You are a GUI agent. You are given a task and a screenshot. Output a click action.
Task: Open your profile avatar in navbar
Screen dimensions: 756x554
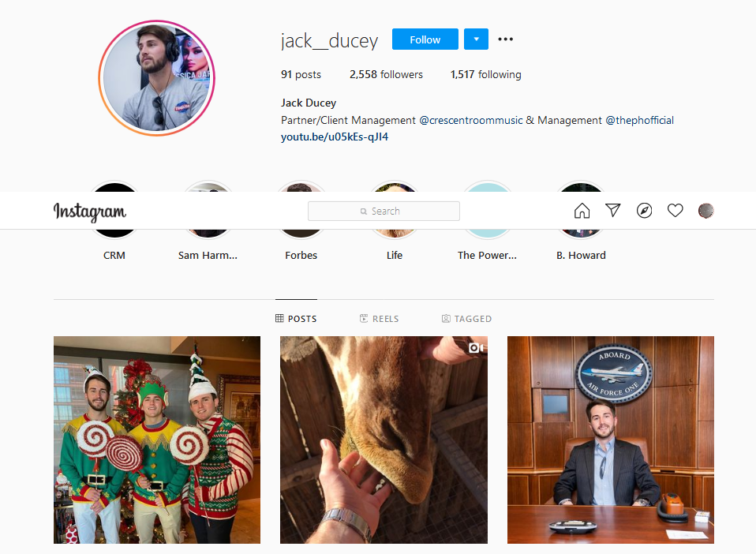(x=705, y=211)
